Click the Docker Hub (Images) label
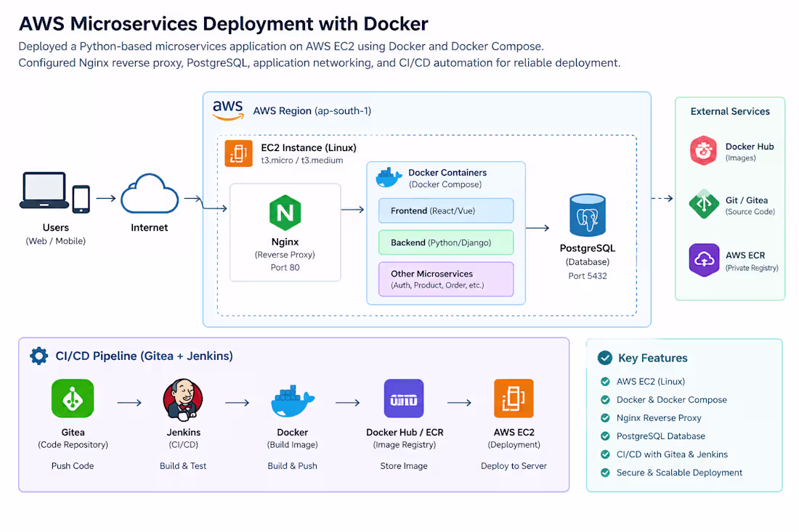The width and height of the screenshot is (799, 532). pos(749,152)
